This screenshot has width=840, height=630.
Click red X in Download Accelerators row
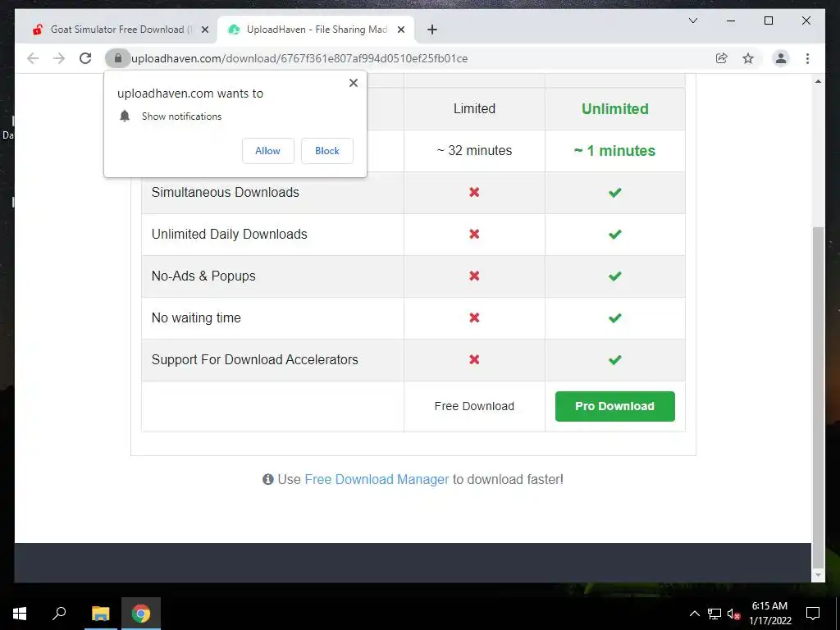click(x=474, y=359)
